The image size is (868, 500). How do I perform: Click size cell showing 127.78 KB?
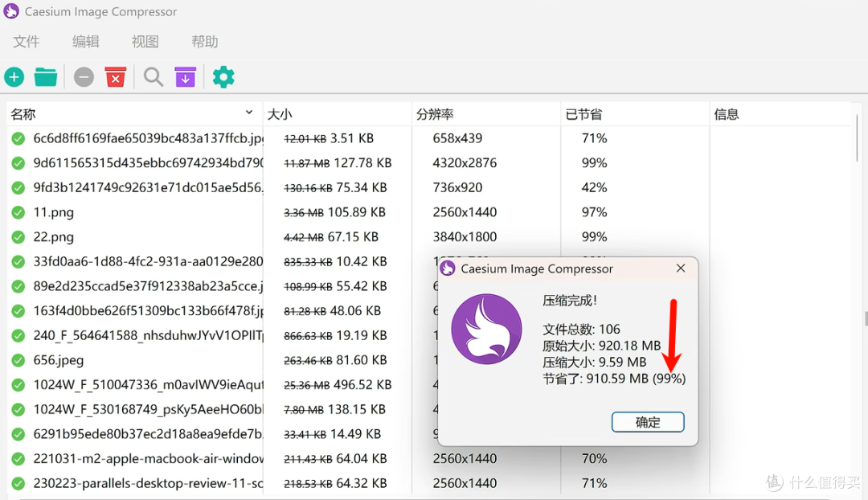(338, 163)
